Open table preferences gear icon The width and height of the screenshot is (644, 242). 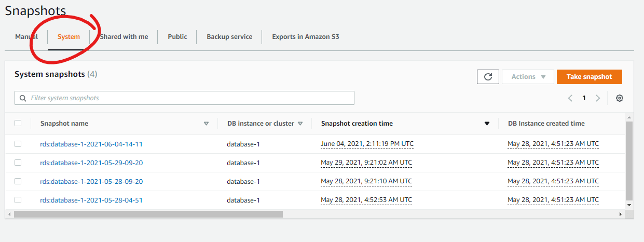[619, 98]
